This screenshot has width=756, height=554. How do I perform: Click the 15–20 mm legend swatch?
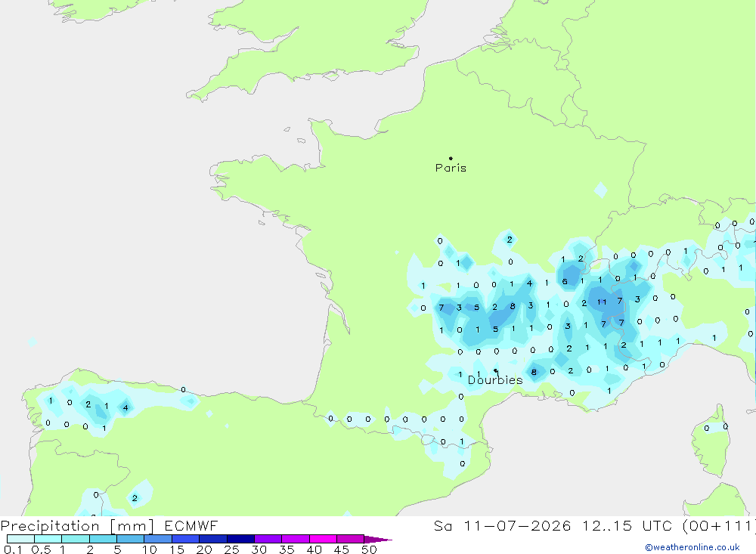186,539
